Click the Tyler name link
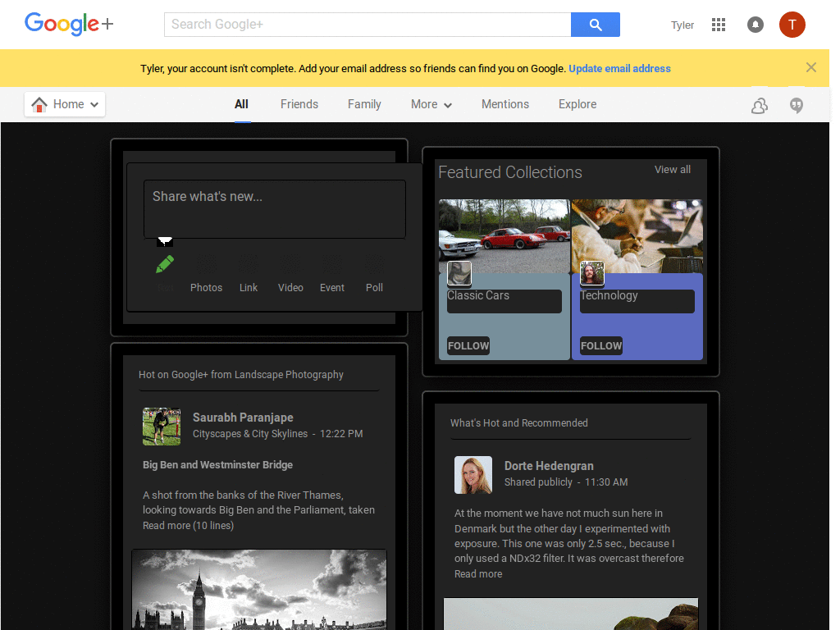840x630 pixels. (682, 25)
